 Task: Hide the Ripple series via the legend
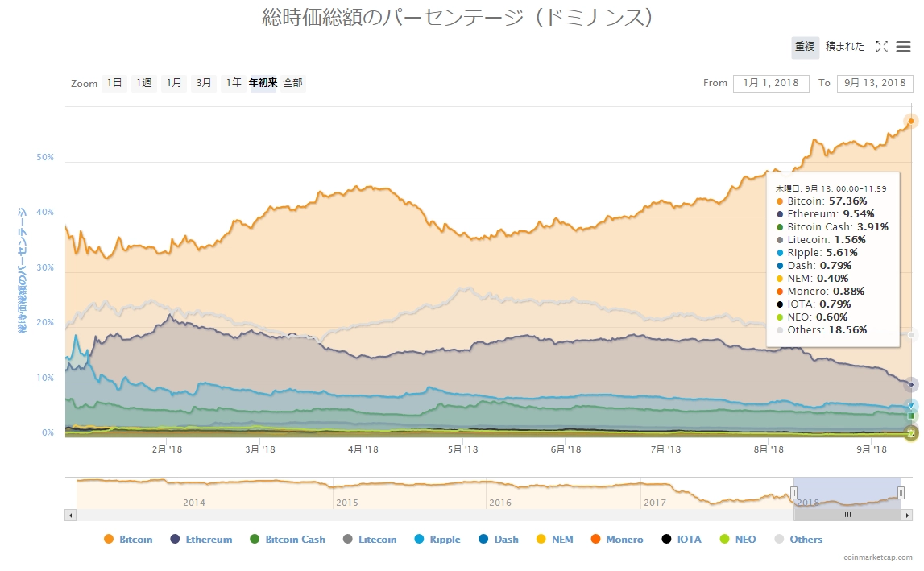coord(438,540)
